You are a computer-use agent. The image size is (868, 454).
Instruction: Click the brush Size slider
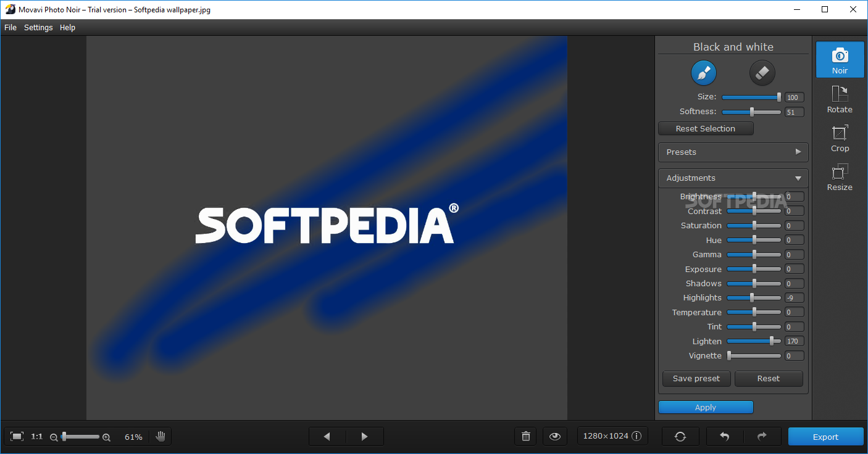coord(751,97)
